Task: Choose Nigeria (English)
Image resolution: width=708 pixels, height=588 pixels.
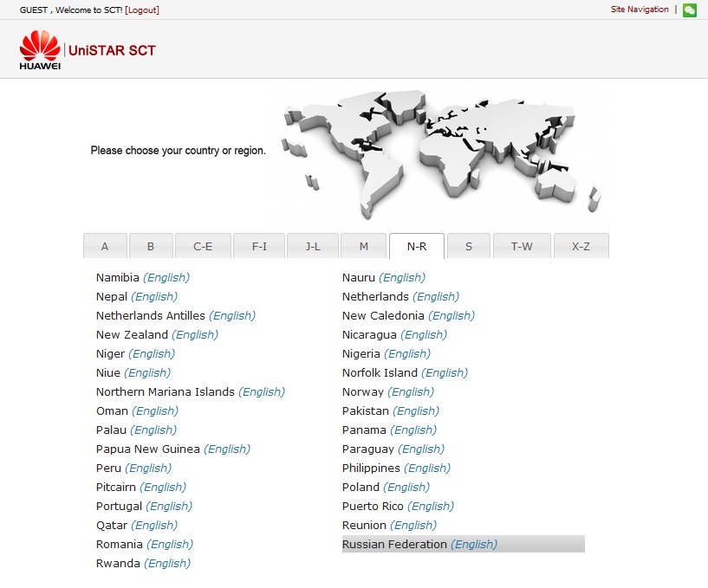Action: (386, 353)
